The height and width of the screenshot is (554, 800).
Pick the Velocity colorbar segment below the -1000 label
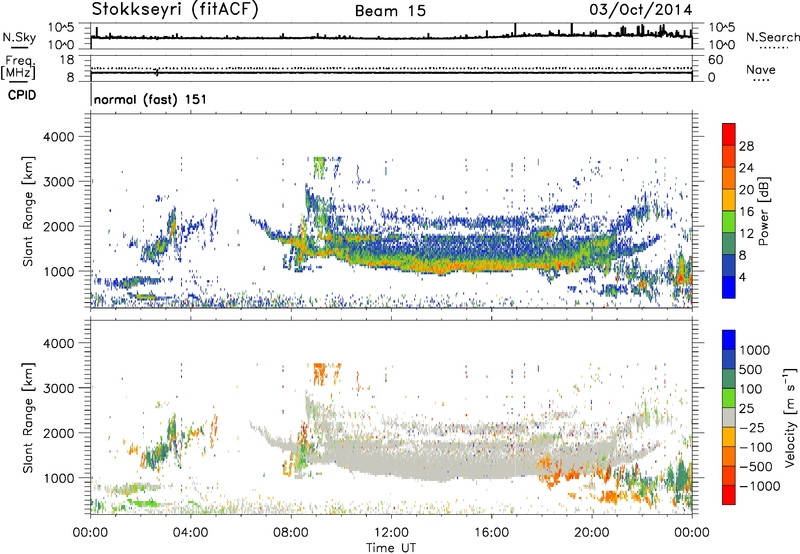click(x=729, y=495)
